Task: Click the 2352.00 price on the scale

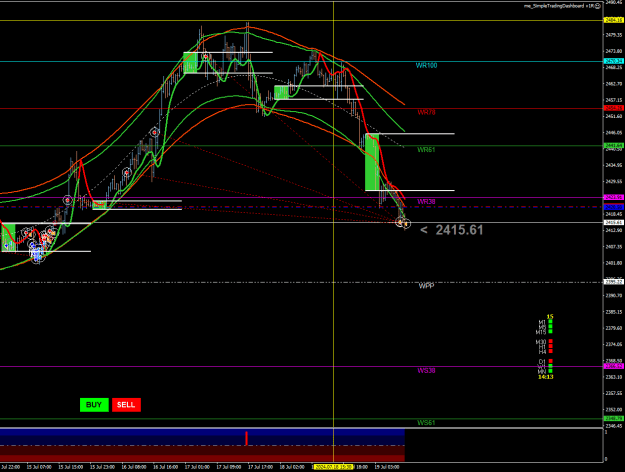Action: pyautogui.click(x=614, y=409)
